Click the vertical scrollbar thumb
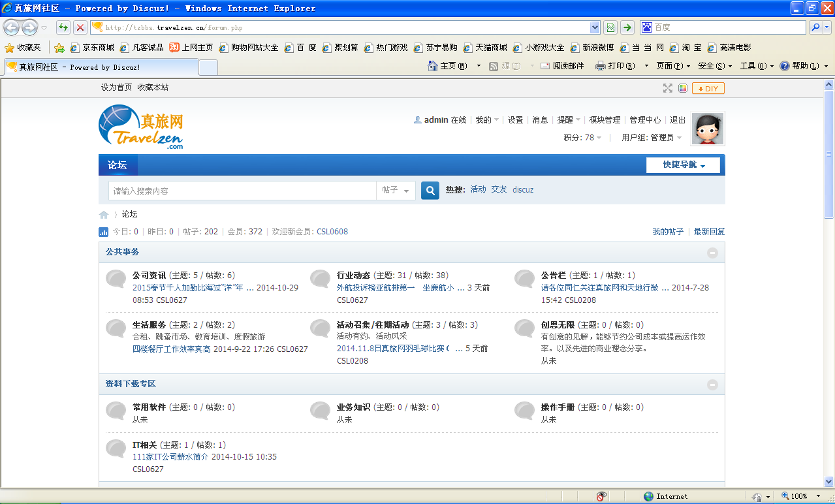 pos(829,154)
